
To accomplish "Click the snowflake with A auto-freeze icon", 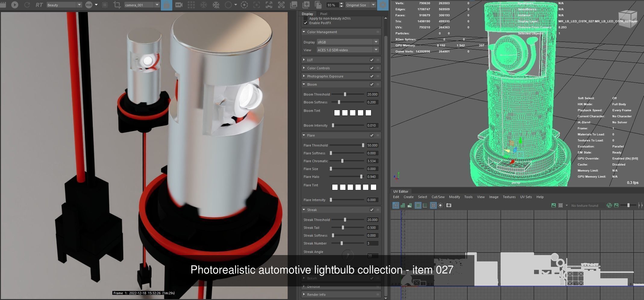I will click(216, 5).
